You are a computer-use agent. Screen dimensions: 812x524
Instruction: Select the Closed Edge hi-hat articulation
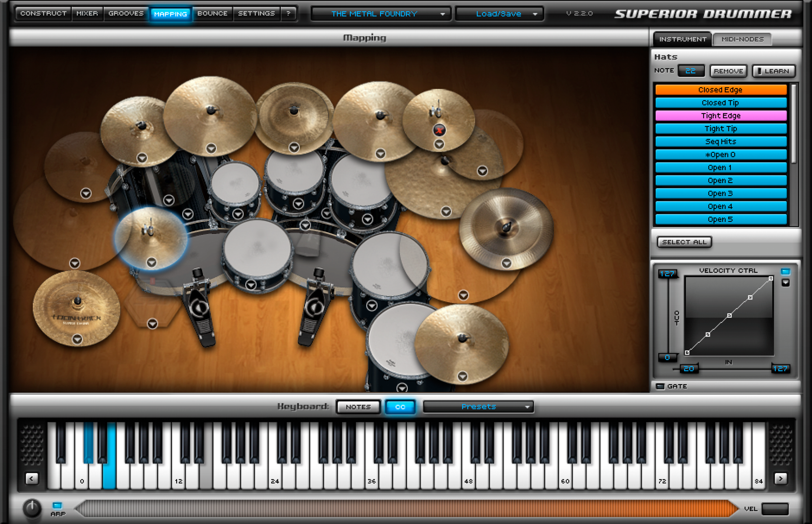[720, 90]
